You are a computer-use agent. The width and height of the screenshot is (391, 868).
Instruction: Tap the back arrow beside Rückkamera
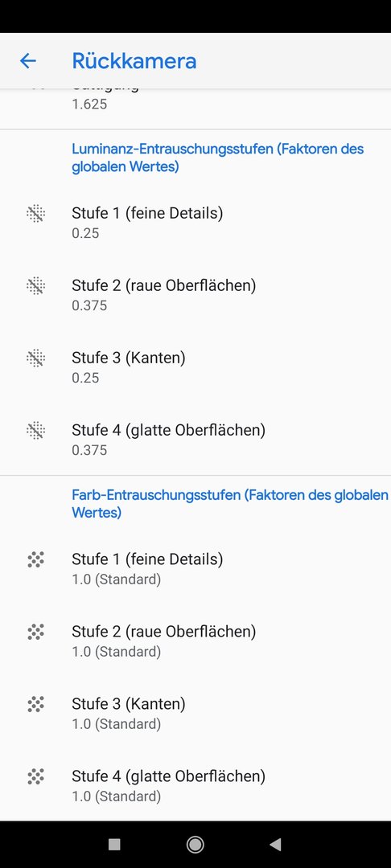[x=27, y=61]
